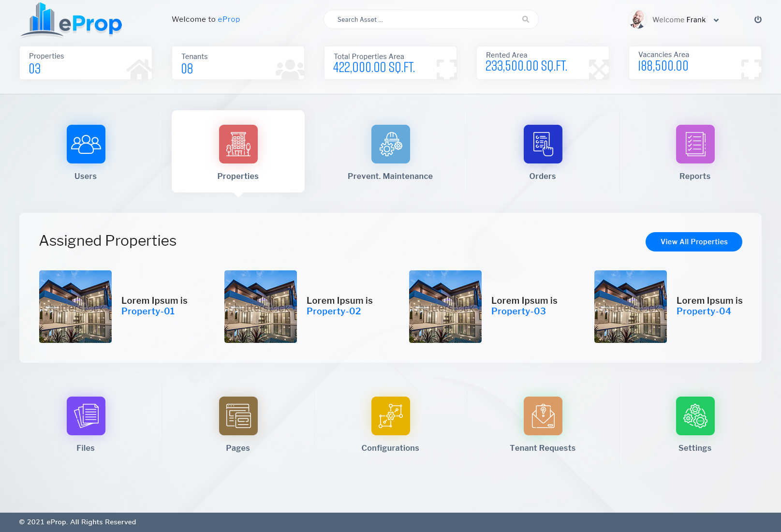Click the Configurations module icon
Image resolution: width=781 pixels, height=532 pixels.
tap(390, 415)
